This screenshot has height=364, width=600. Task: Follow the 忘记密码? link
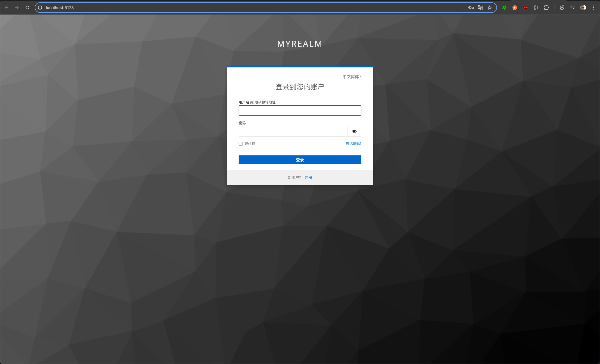click(353, 144)
